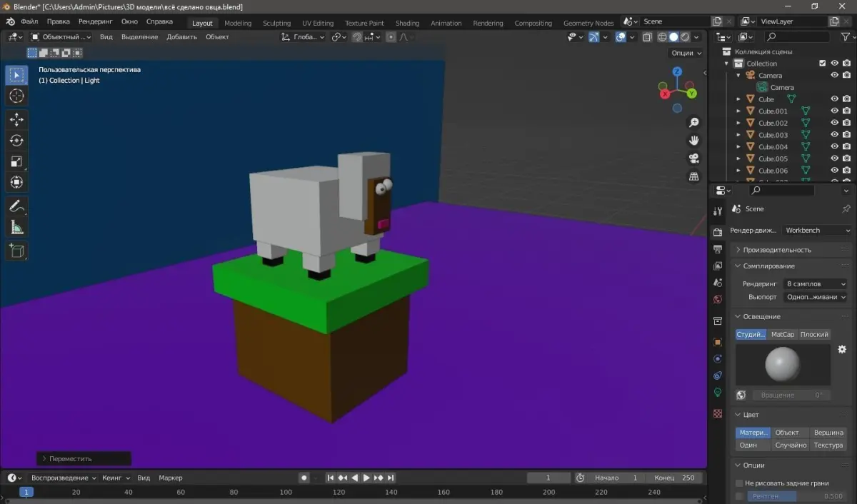Select the Cursor tool in the left toolbar
The height and width of the screenshot is (504, 857).
pyautogui.click(x=16, y=96)
